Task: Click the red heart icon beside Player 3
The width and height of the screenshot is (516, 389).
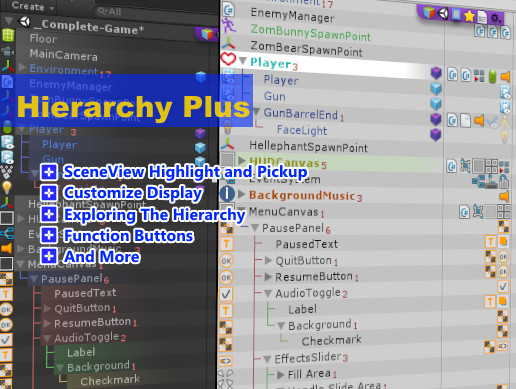Action: [x=228, y=59]
